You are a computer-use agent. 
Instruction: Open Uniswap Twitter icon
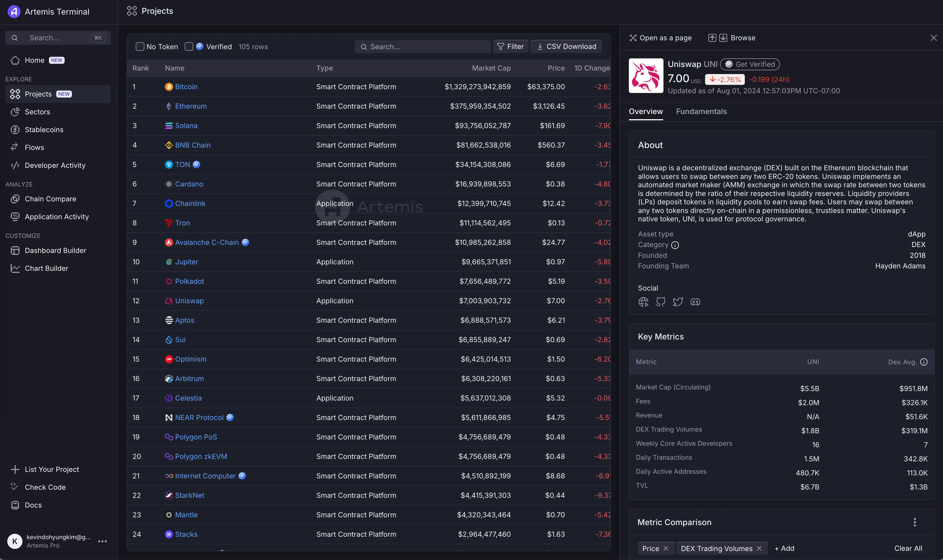pyautogui.click(x=678, y=302)
